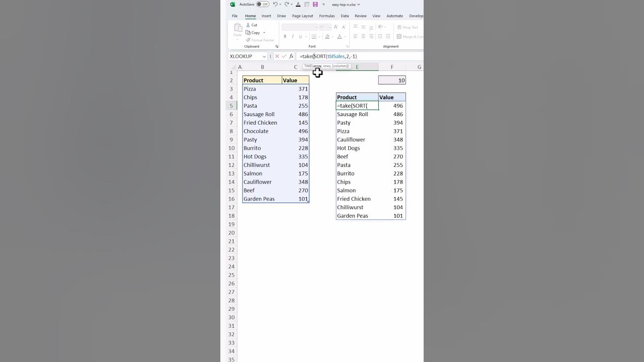Click the Bottom Align icon
This screenshot has width=644, height=362.
371,27
